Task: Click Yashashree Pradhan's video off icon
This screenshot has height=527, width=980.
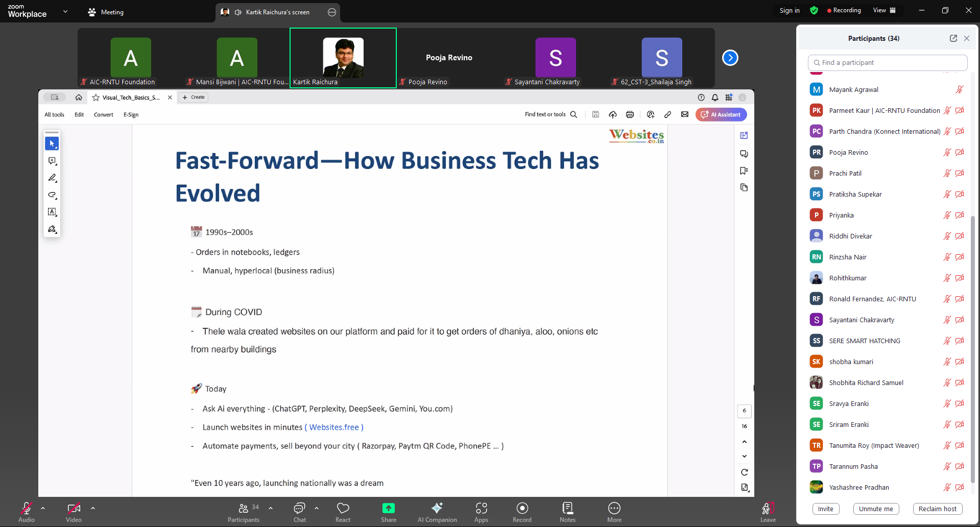Action: click(x=960, y=487)
